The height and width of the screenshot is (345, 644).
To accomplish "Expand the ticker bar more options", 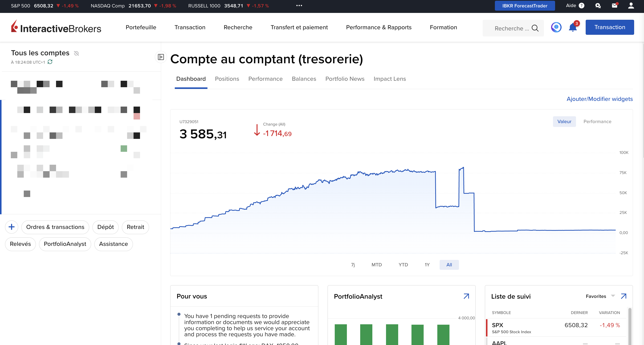I will 299,6.
